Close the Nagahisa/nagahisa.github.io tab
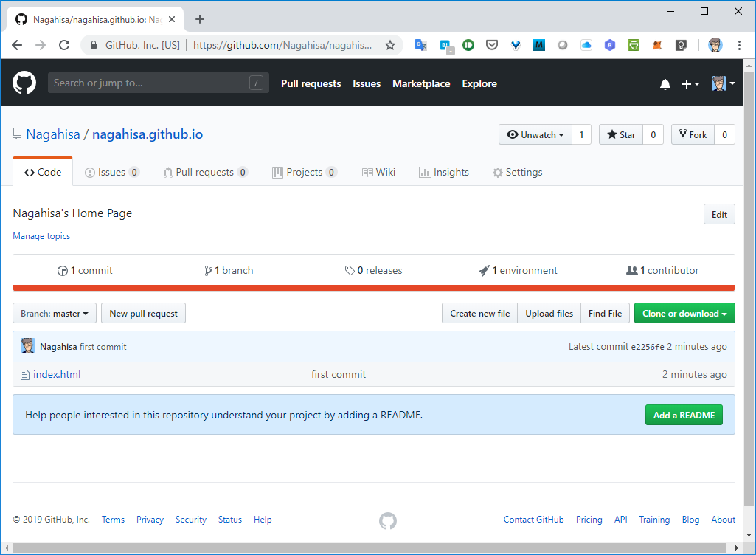This screenshot has height=555, width=756. pyautogui.click(x=172, y=19)
